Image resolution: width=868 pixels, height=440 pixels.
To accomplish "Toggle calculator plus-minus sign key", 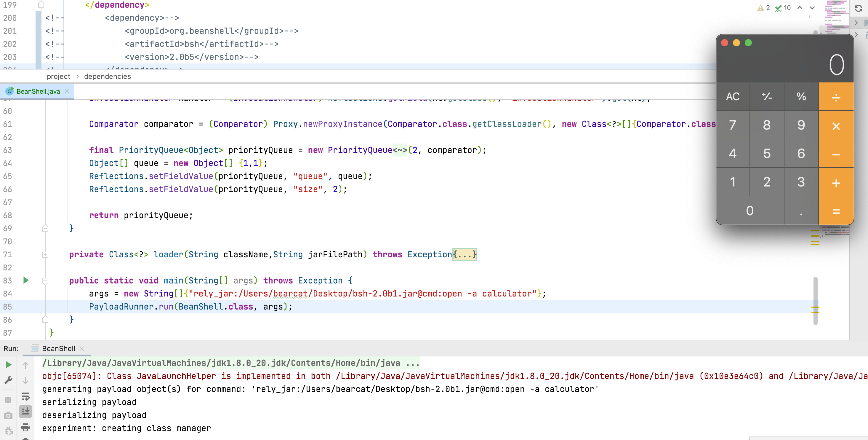I will click(767, 97).
